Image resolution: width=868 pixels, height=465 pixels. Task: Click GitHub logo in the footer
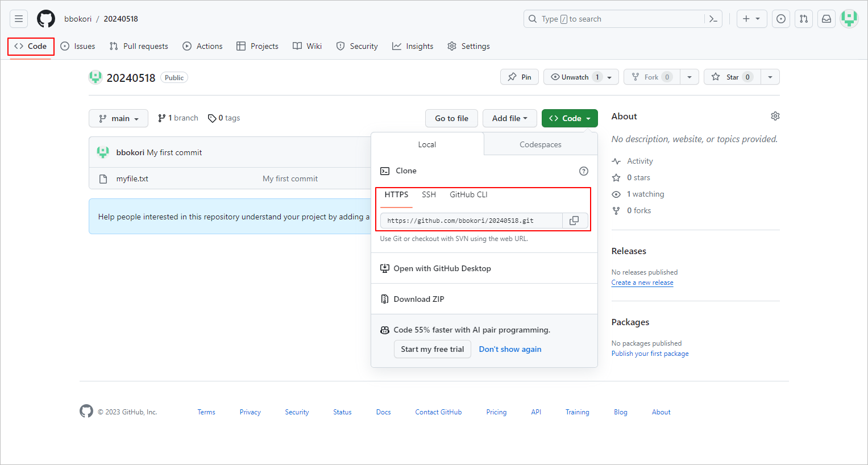pyautogui.click(x=86, y=411)
